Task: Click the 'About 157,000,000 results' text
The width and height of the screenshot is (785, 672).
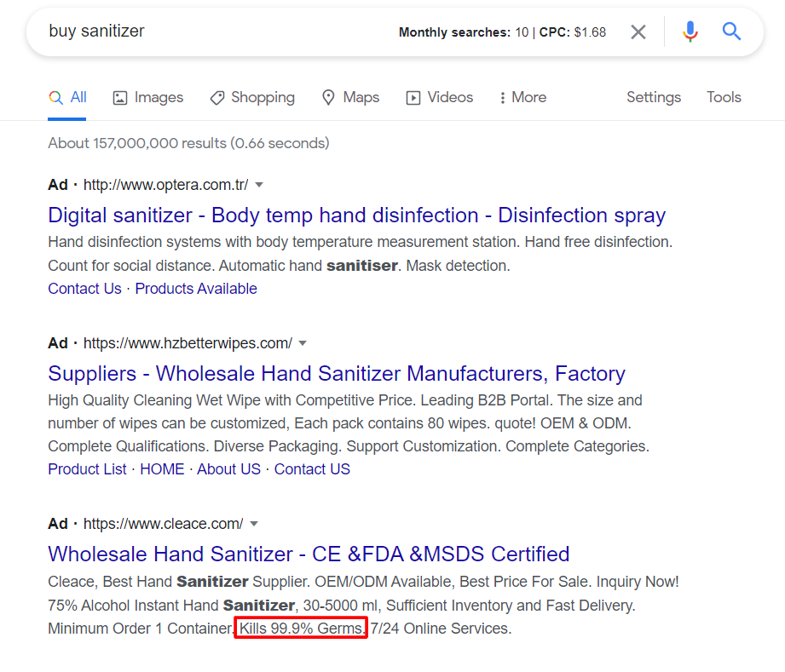Action: tap(188, 143)
